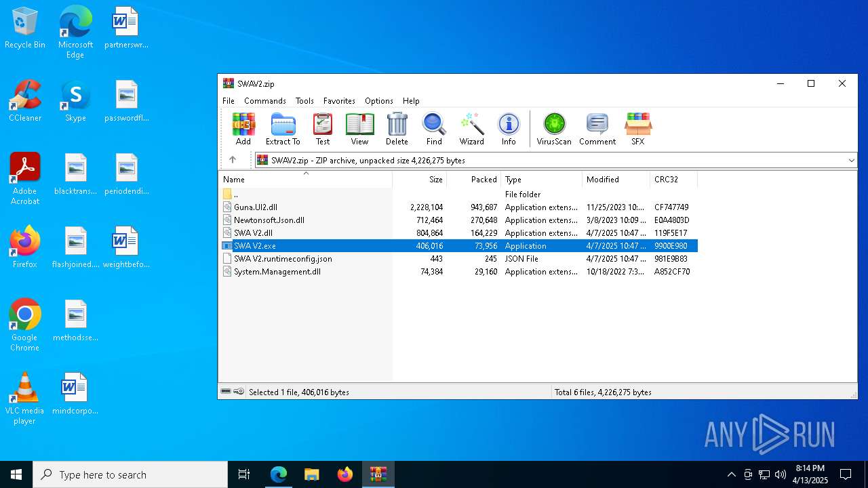868x488 pixels.
Task: Sort by CRC32 column header
Action: point(673,180)
